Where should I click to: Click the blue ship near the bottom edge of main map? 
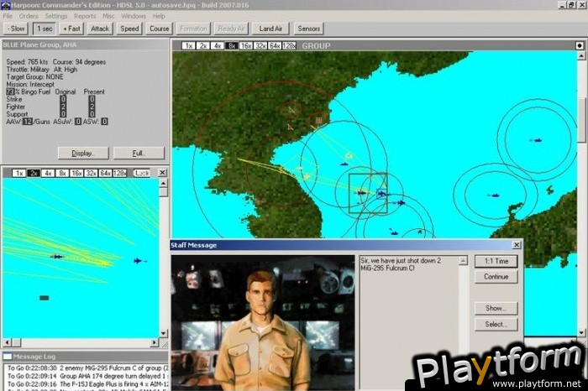[393, 232]
